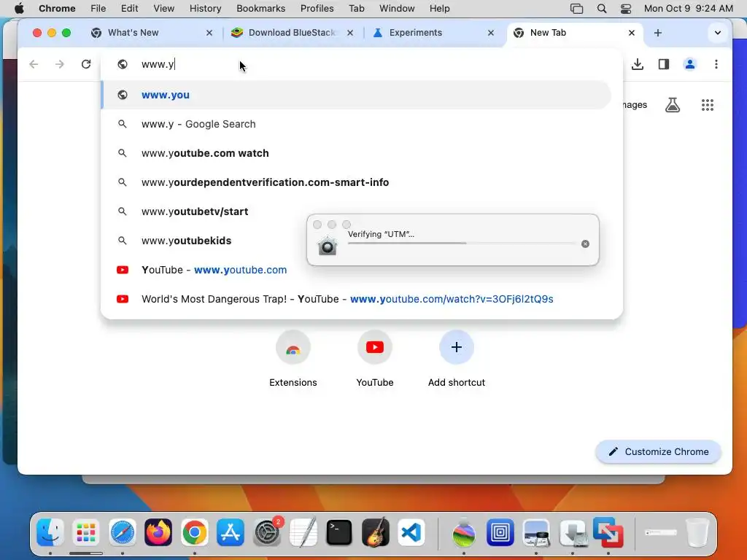Close the What's New tab
Image resolution: width=747 pixels, height=560 pixels.
[209, 33]
